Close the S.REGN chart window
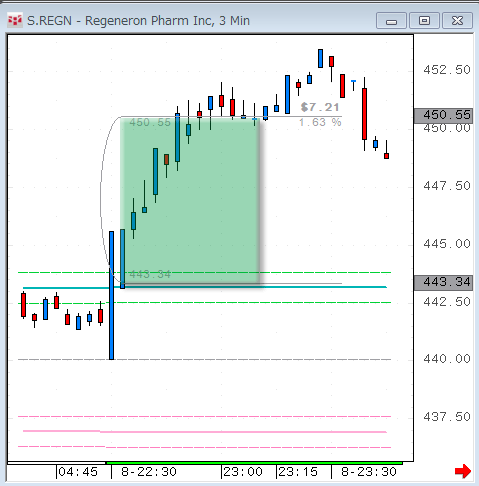This screenshot has width=479, height=486. tap(457, 21)
